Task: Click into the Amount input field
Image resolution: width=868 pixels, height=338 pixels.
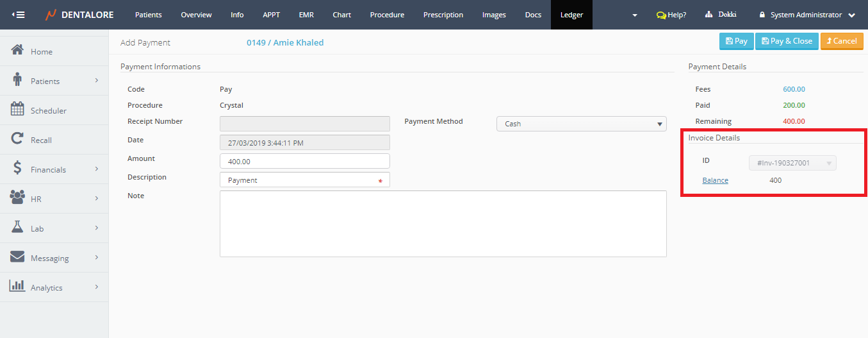Action: (x=304, y=161)
